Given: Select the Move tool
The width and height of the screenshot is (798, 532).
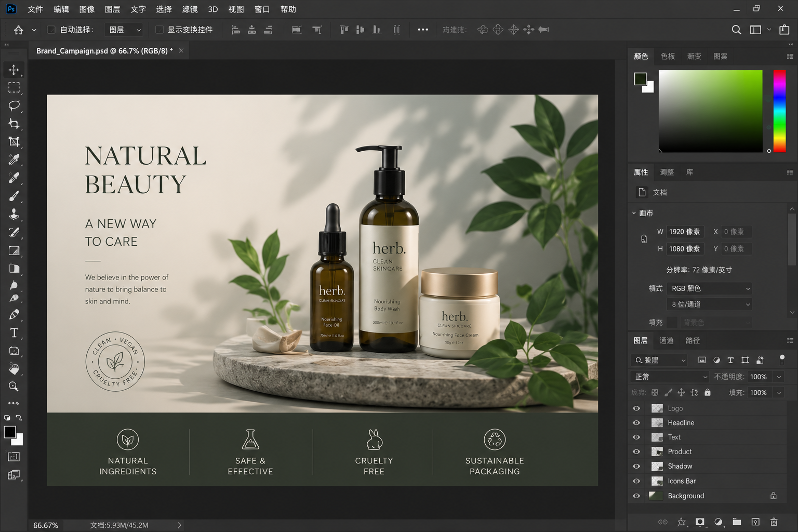Looking at the screenshot, I should (14, 70).
